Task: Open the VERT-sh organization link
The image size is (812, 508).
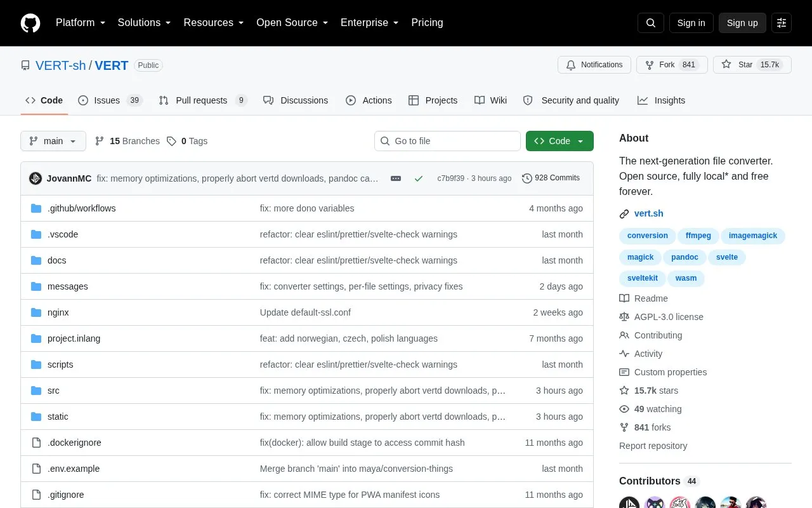Action: (x=61, y=65)
